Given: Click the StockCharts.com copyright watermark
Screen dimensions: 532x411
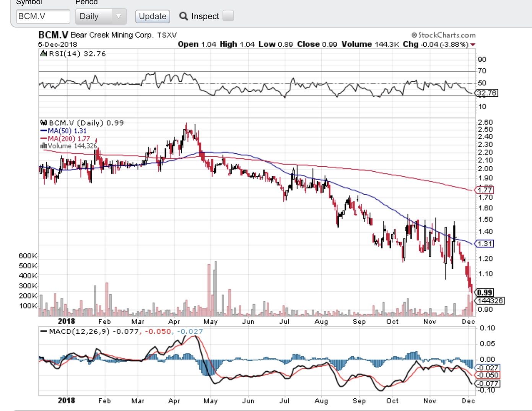Looking at the screenshot, I should pyautogui.click(x=444, y=35).
